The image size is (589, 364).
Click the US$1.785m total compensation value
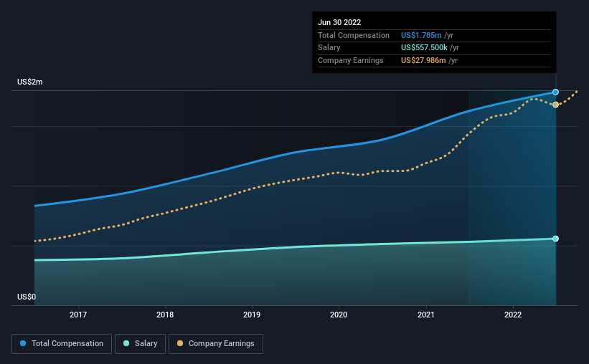421,35
